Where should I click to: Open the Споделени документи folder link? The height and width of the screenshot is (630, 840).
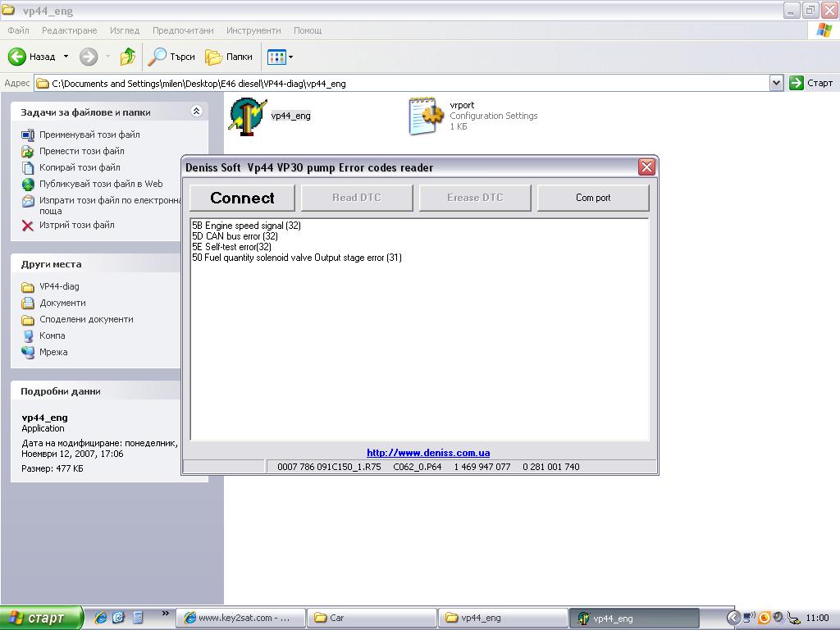tap(86, 319)
